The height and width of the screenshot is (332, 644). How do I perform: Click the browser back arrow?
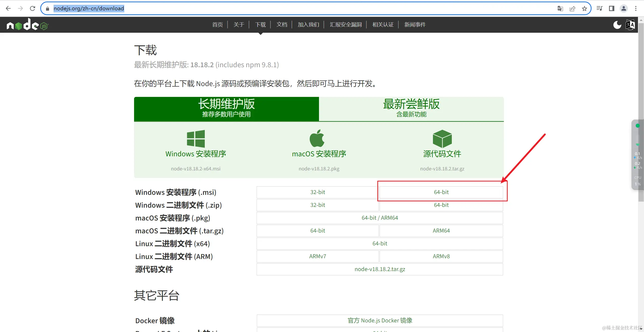[8, 9]
